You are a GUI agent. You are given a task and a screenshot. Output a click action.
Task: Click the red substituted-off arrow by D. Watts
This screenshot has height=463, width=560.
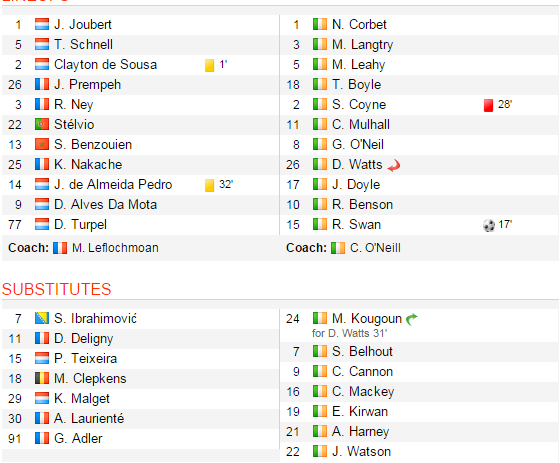(x=394, y=166)
